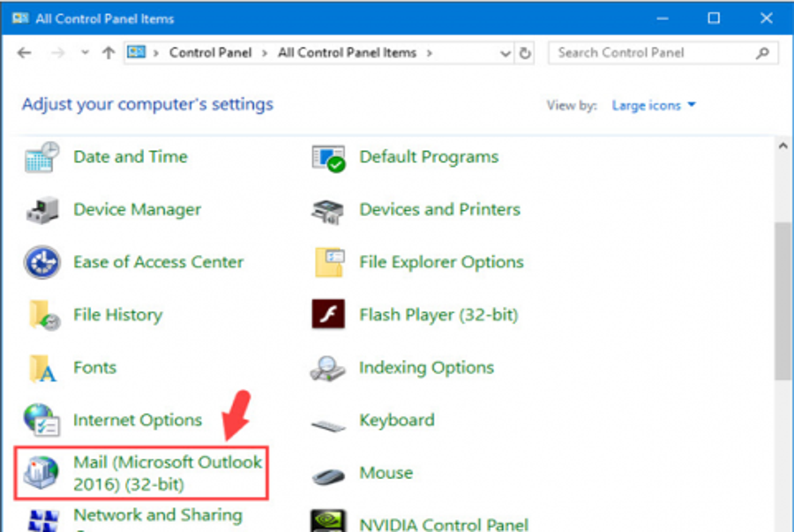
Task: Click the Mail Outlook 2016 icon
Action: 41,474
